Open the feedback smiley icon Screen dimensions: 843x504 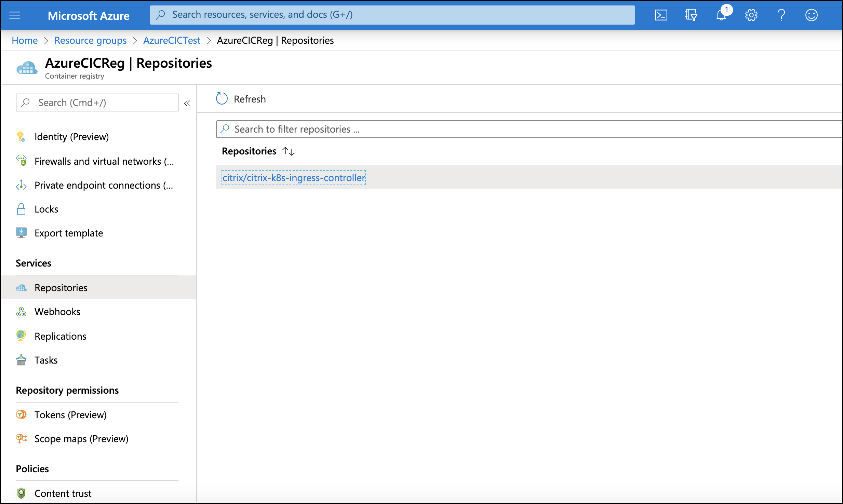click(x=811, y=15)
